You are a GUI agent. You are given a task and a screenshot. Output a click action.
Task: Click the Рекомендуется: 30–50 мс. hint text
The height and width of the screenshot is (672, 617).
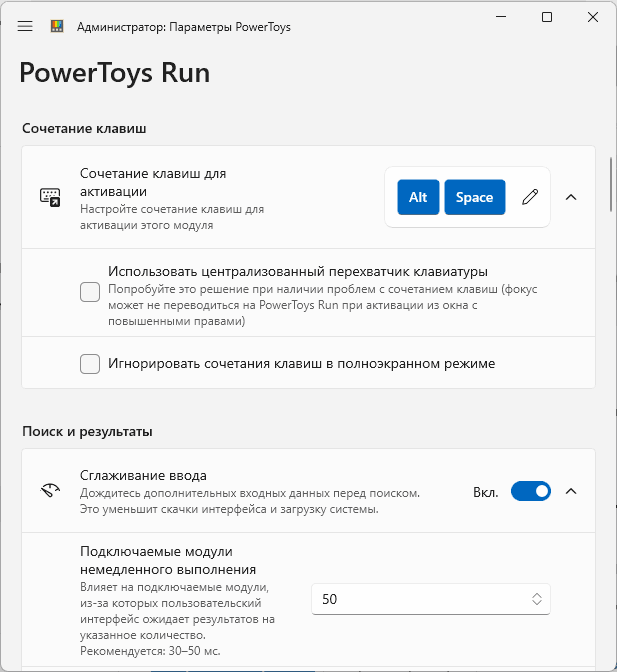coord(150,651)
